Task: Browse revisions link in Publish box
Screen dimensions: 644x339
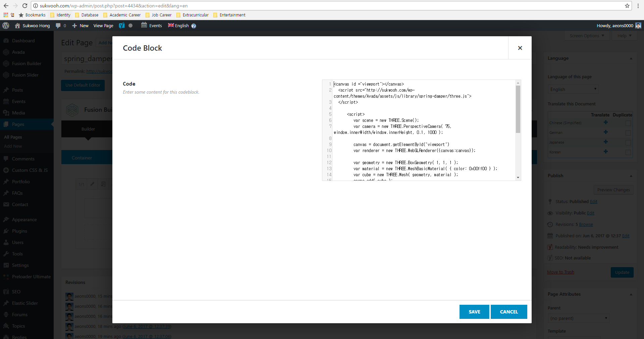Action: [x=586, y=225]
